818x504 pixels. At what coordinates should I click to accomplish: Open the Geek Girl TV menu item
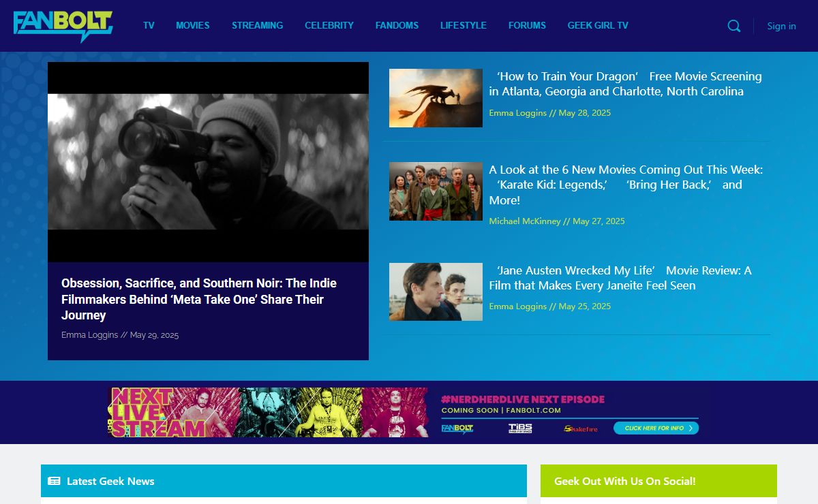pyautogui.click(x=598, y=25)
